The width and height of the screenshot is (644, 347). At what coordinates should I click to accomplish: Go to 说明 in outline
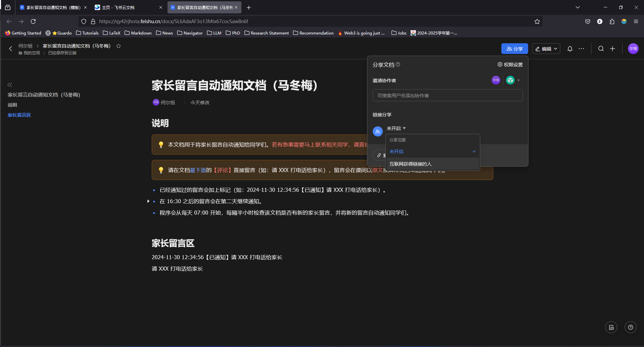tap(12, 105)
